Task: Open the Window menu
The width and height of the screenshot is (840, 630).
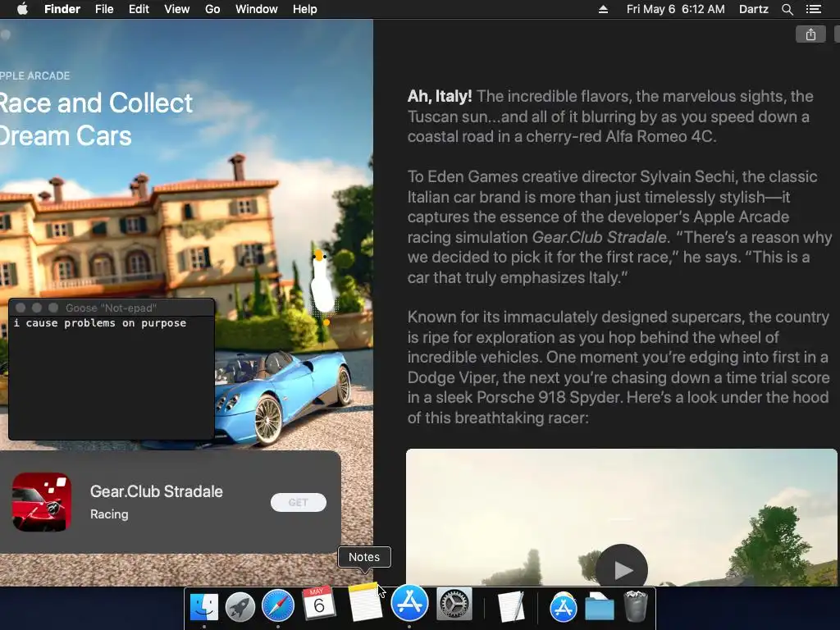Action: (x=257, y=9)
